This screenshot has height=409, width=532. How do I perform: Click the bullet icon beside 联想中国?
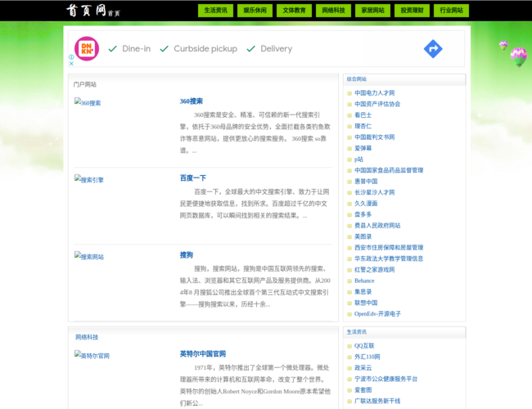point(349,303)
